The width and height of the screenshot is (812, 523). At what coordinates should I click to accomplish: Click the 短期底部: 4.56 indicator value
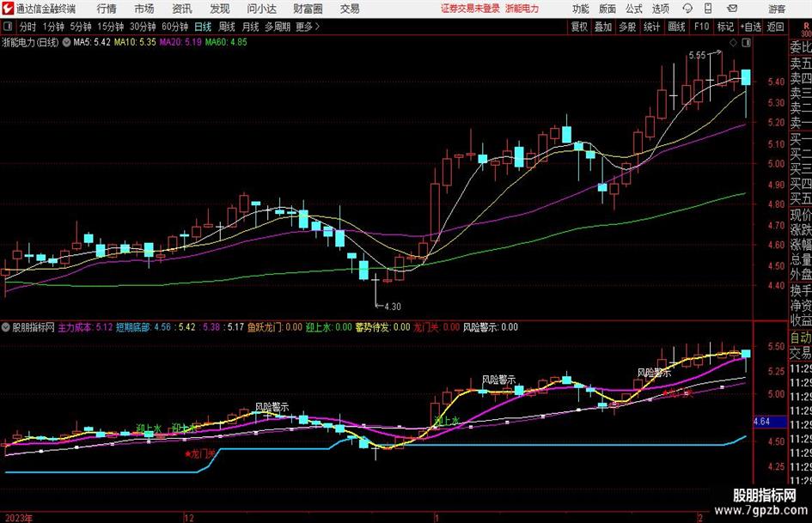click(x=143, y=327)
